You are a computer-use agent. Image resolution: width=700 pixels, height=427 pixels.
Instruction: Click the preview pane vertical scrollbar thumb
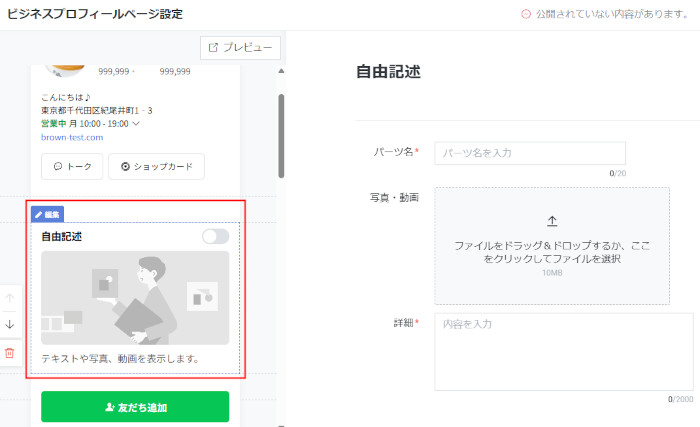pos(281,136)
